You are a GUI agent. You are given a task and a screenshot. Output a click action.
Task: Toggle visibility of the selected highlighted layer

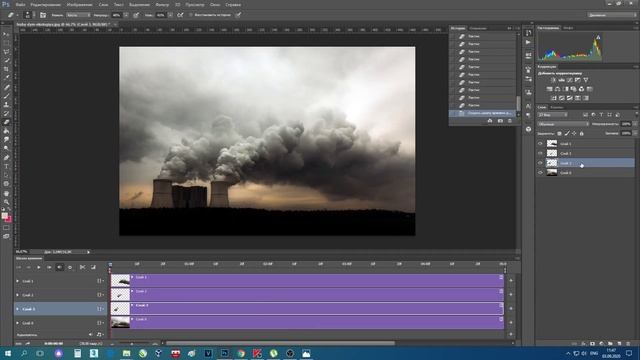(540, 163)
